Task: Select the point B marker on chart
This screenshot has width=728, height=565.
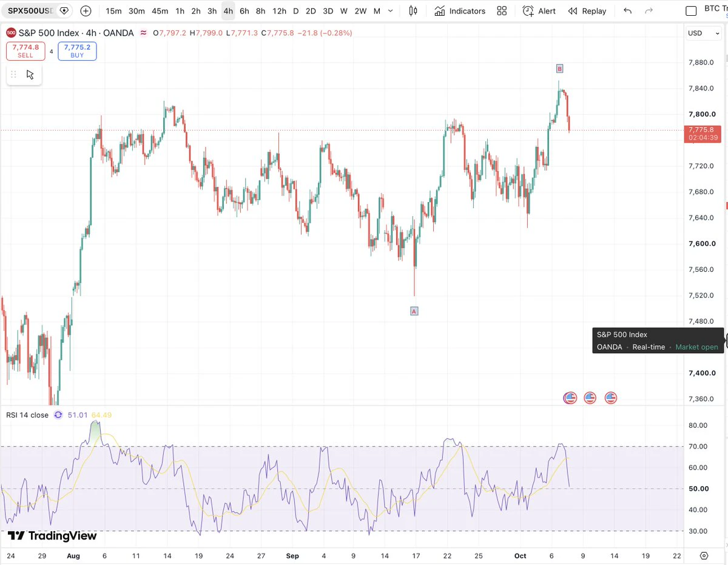Action: (559, 68)
